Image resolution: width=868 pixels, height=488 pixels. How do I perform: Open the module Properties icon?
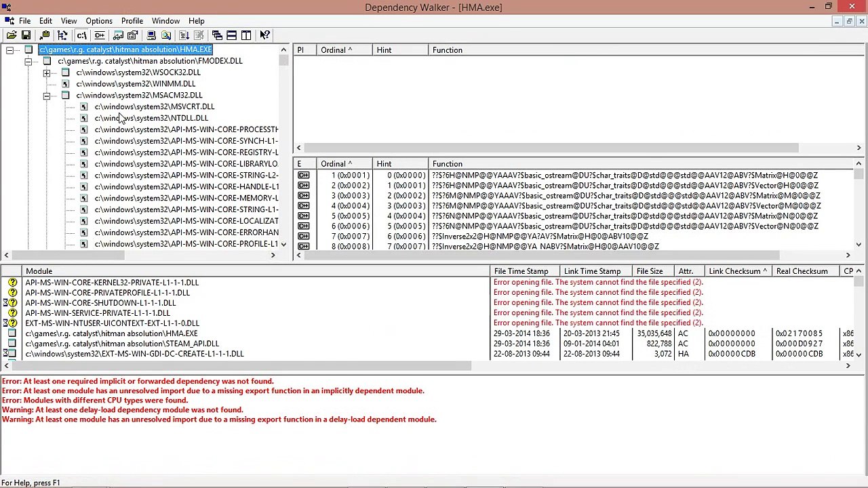[133, 35]
